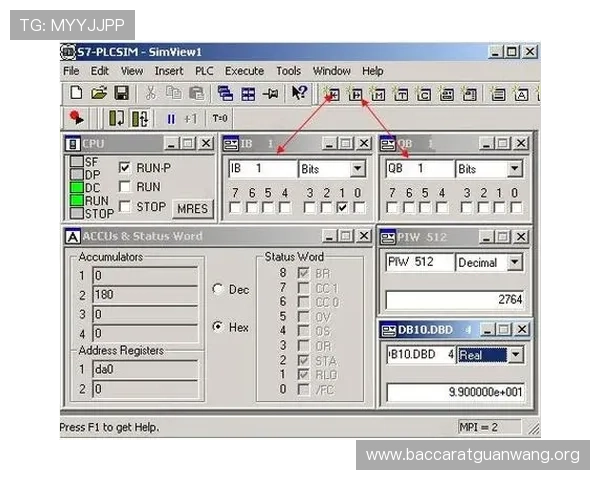Insert a Generic variable view
This screenshot has height=480, width=600.
pyautogui.click(x=446, y=94)
